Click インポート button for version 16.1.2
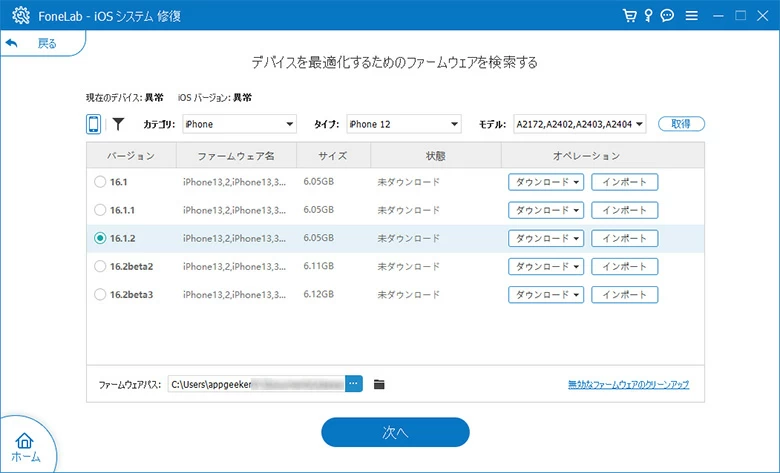The height and width of the screenshot is (473, 780). point(624,238)
